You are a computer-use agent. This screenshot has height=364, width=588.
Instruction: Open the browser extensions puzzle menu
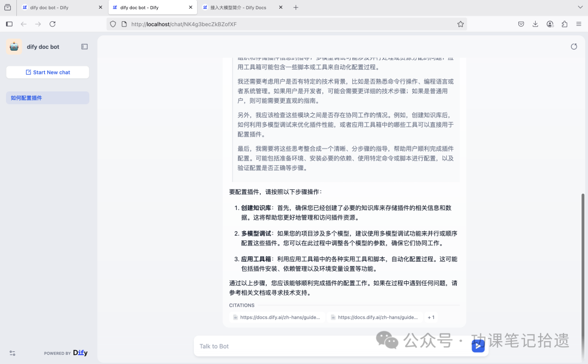(x=564, y=24)
